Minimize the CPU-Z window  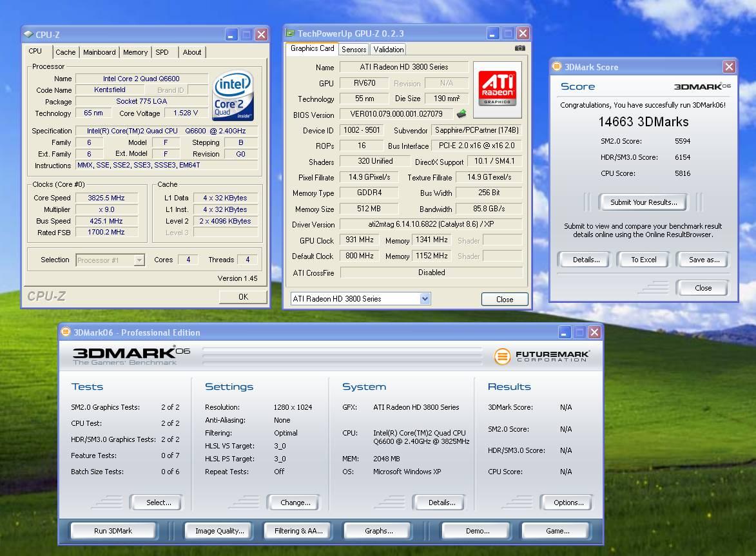click(x=231, y=35)
